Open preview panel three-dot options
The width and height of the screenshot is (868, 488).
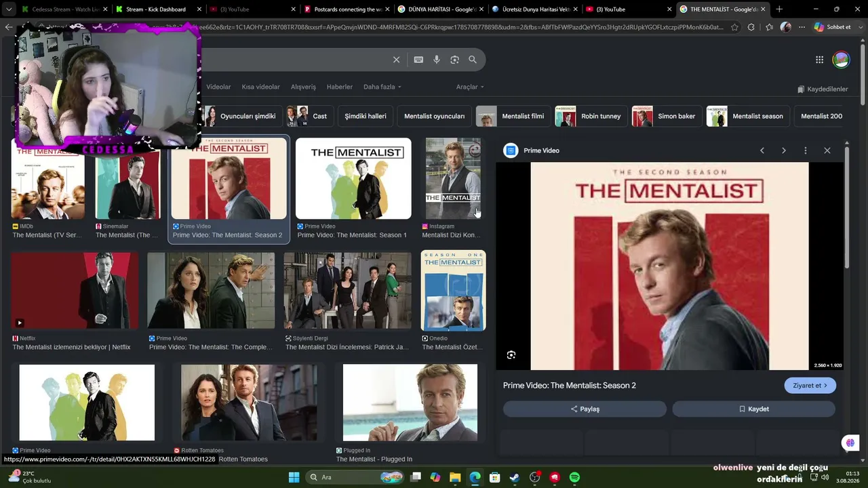[x=806, y=150]
